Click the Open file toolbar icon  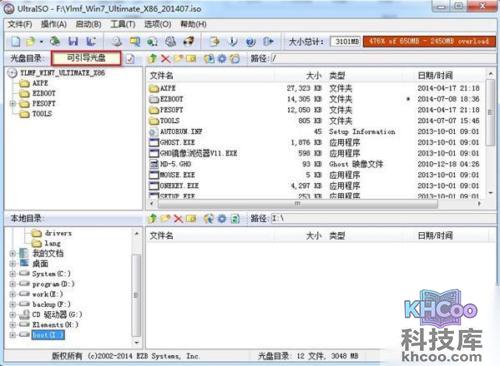click(x=30, y=42)
